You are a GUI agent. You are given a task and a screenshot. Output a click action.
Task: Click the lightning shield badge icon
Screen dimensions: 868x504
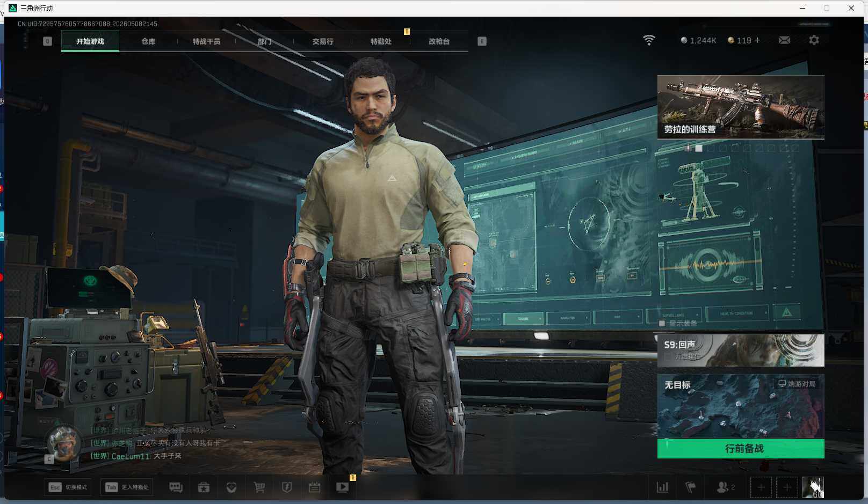(x=287, y=487)
